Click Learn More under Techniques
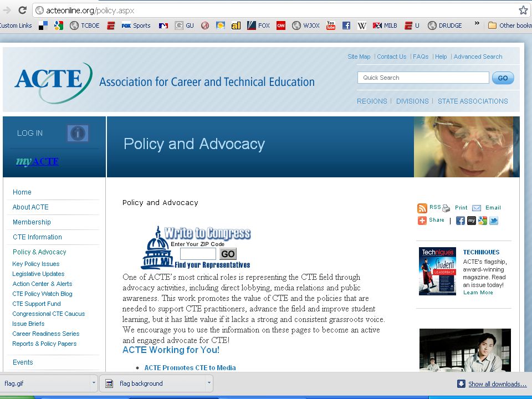The width and height of the screenshot is (532, 399). point(478,293)
